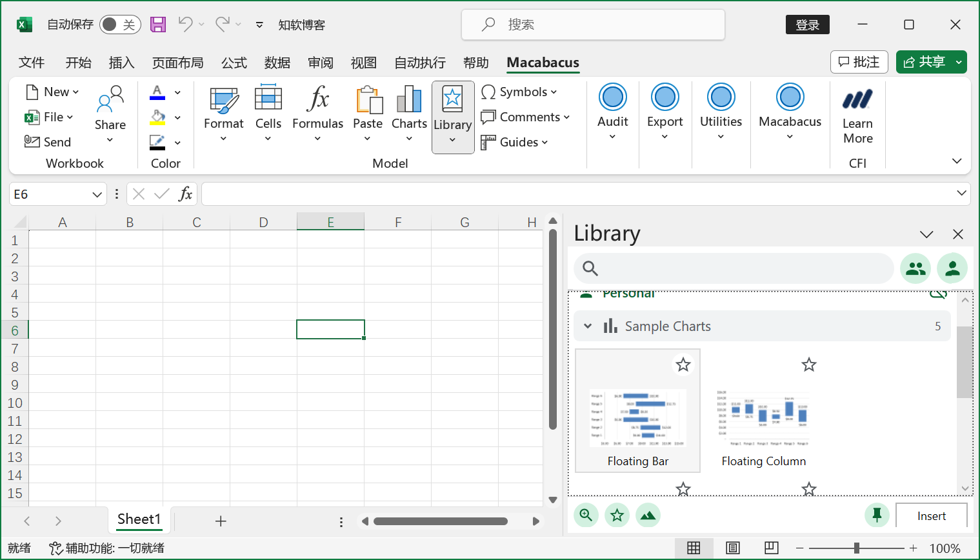
Task: Open the font color dropdown arrow
Action: point(177,92)
